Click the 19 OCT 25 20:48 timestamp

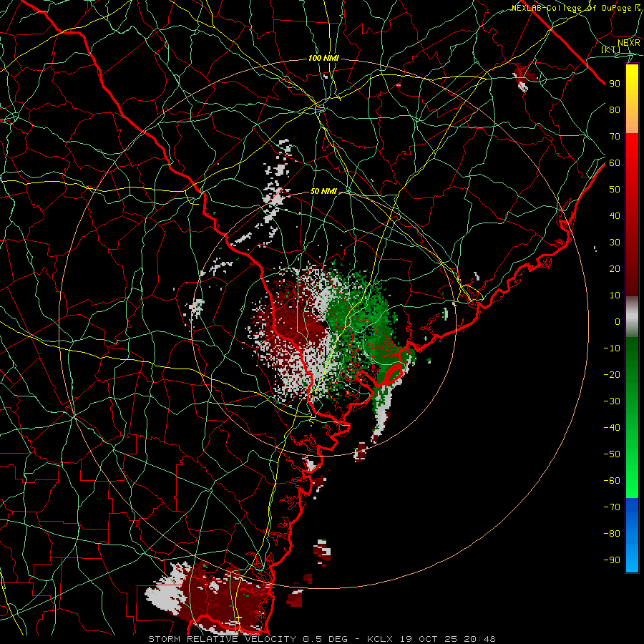447,639
